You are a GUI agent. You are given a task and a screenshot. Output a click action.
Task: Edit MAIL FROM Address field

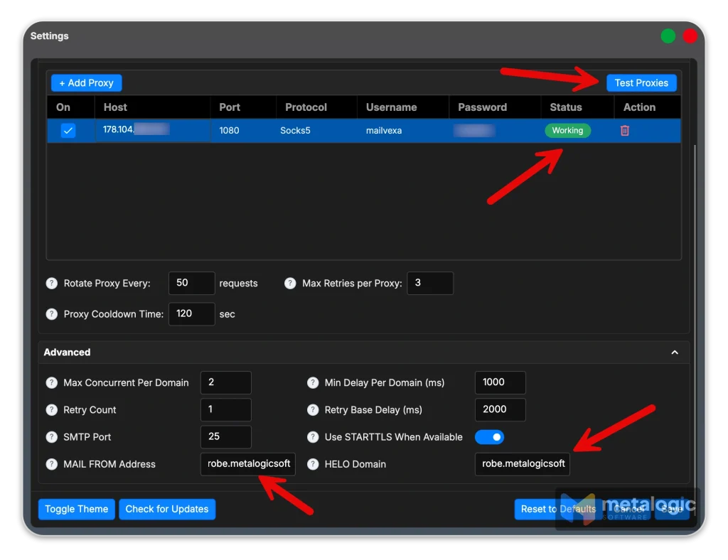(x=248, y=464)
